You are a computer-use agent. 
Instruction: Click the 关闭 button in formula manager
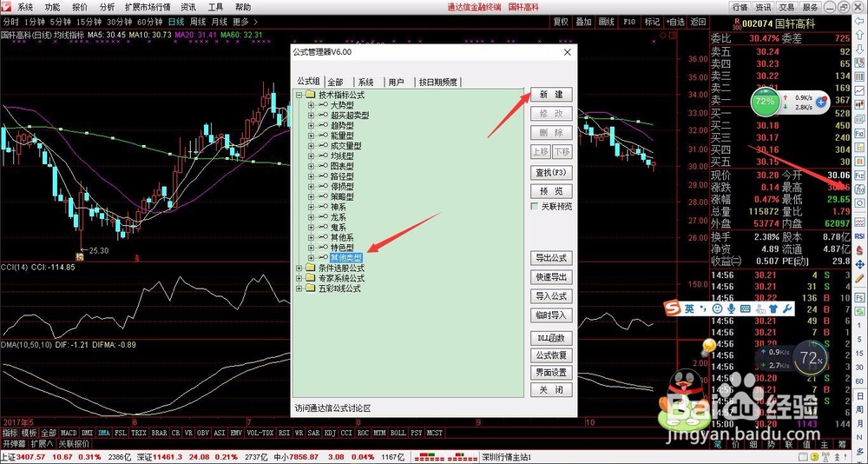pyautogui.click(x=551, y=390)
